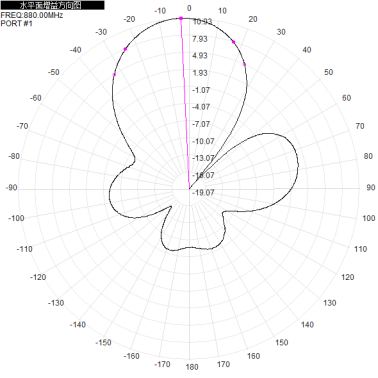
Task: Click the -19.07 gain scale value
Action: click(x=203, y=192)
